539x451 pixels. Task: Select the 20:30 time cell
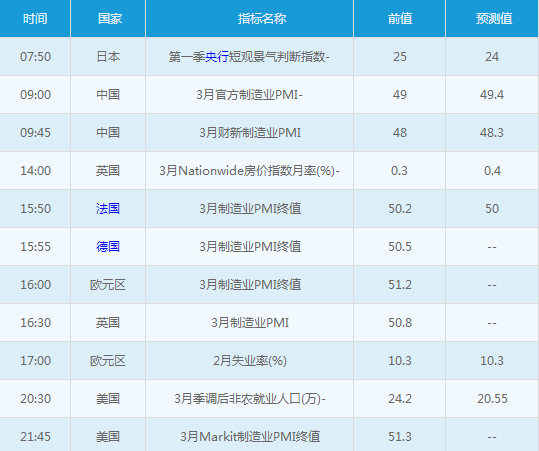35,399
